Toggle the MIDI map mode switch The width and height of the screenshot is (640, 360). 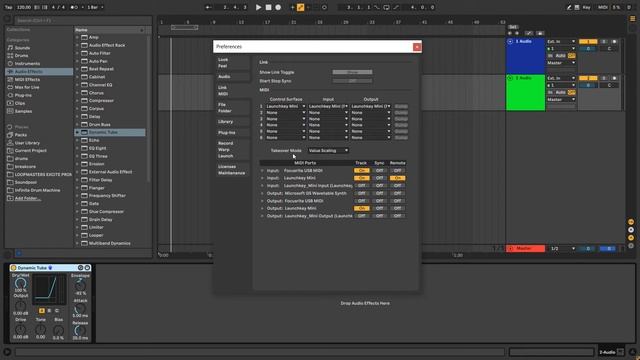coord(602,7)
